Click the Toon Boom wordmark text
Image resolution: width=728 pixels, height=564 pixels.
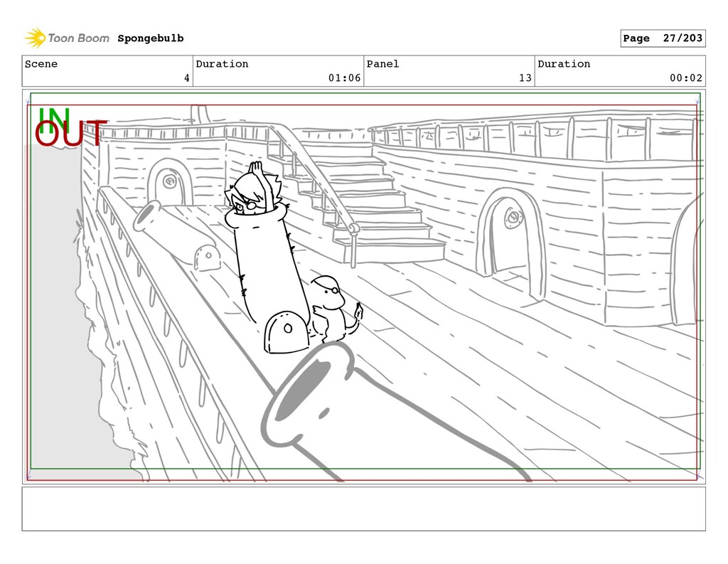[x=78, y=38]
